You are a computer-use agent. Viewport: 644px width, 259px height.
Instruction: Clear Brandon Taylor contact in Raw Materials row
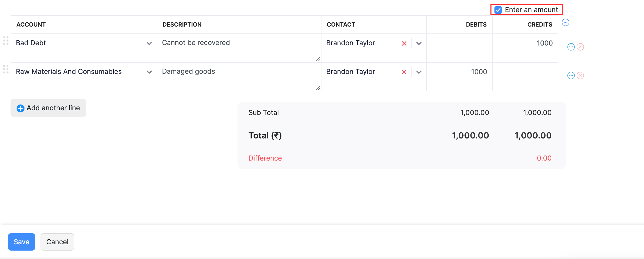[x=404, y=72]
